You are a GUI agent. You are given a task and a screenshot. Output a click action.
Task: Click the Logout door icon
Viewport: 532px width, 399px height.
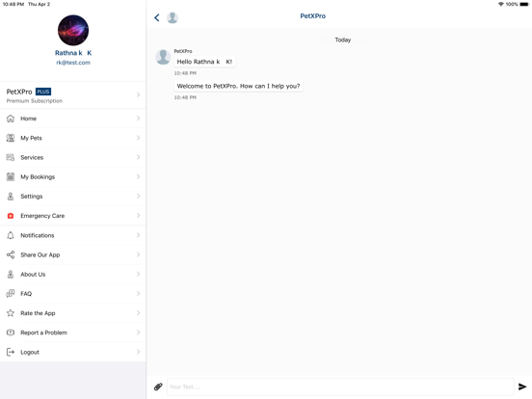(x=11, y=352)
